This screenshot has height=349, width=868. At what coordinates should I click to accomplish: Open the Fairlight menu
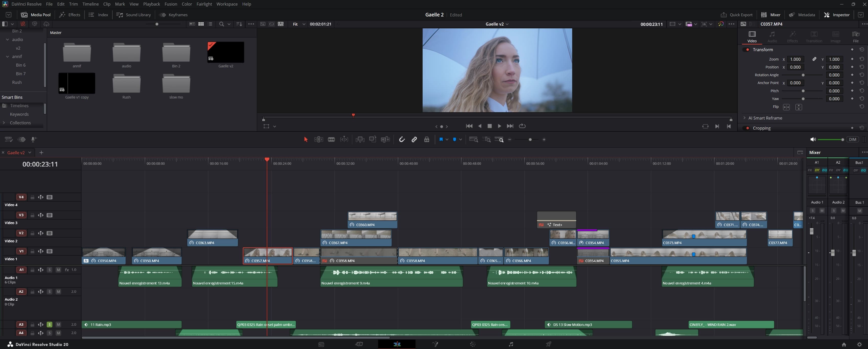click(x=204, y=4)
